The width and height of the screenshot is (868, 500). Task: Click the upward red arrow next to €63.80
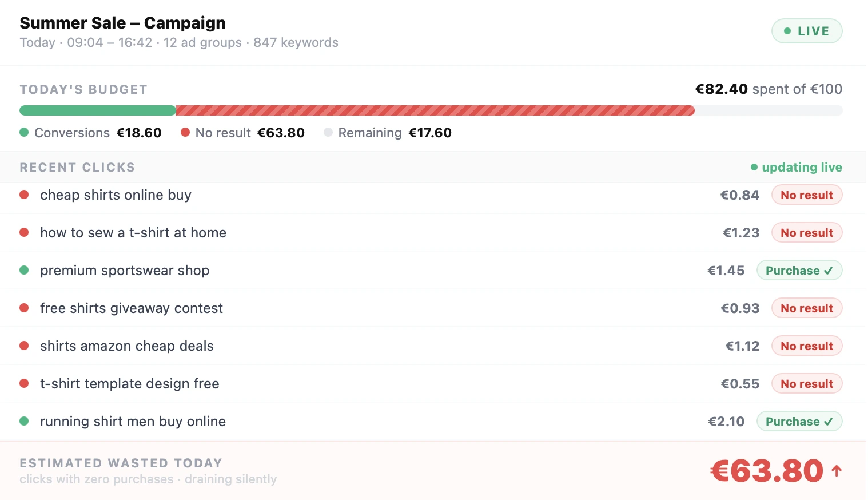point(837,470)
